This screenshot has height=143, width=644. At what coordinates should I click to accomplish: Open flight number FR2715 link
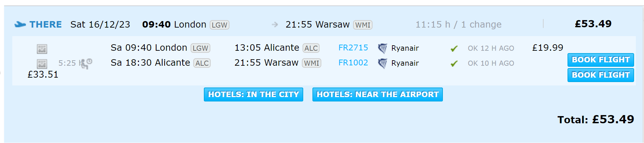coord(353,48)
